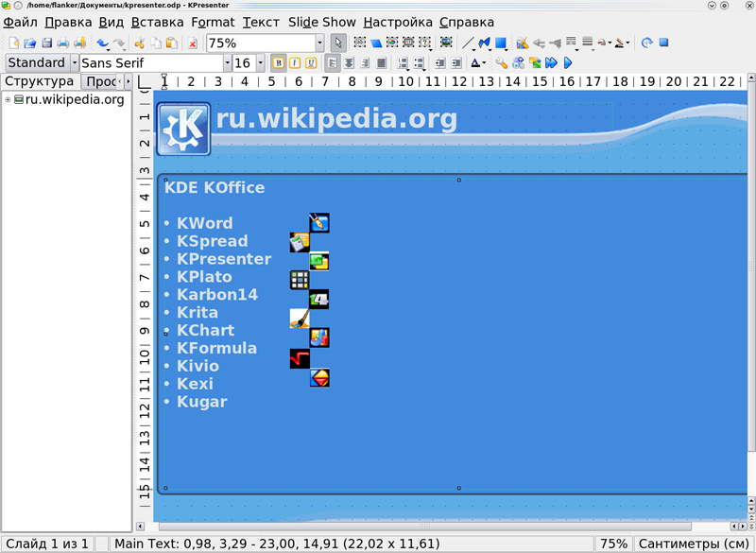Open the Sans Serif font dropdown

[x=227, y=63]
